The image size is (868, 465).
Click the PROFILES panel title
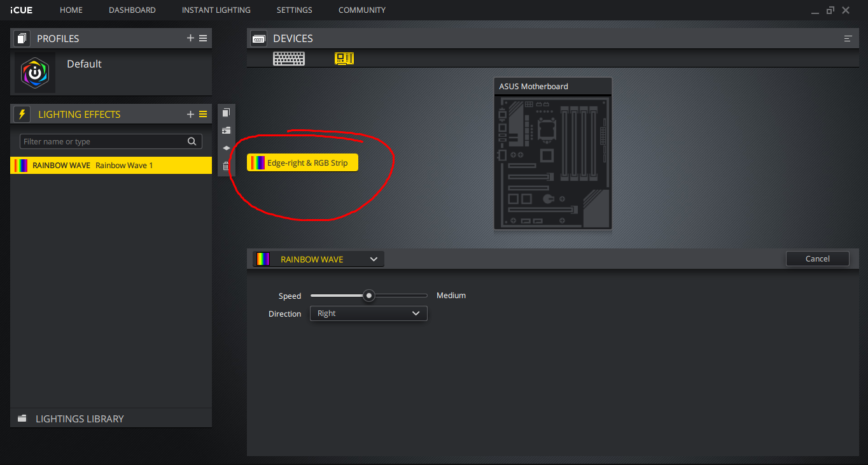coord(58,38)
